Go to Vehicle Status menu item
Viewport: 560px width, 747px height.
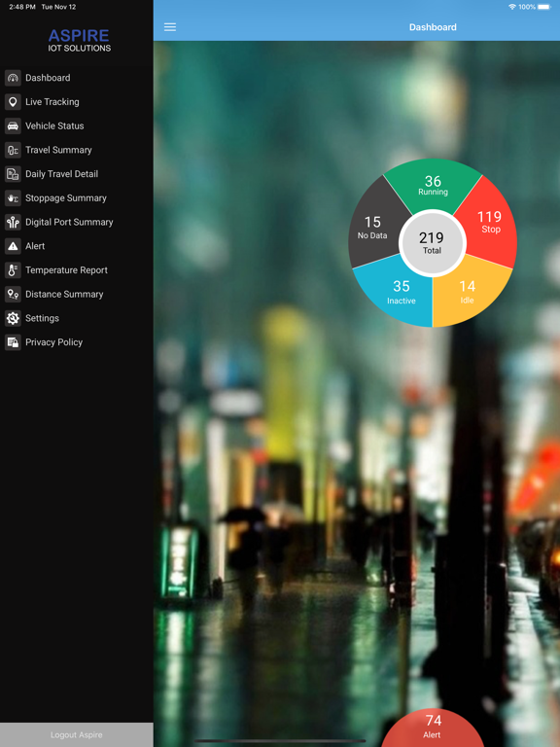[54, 125]
